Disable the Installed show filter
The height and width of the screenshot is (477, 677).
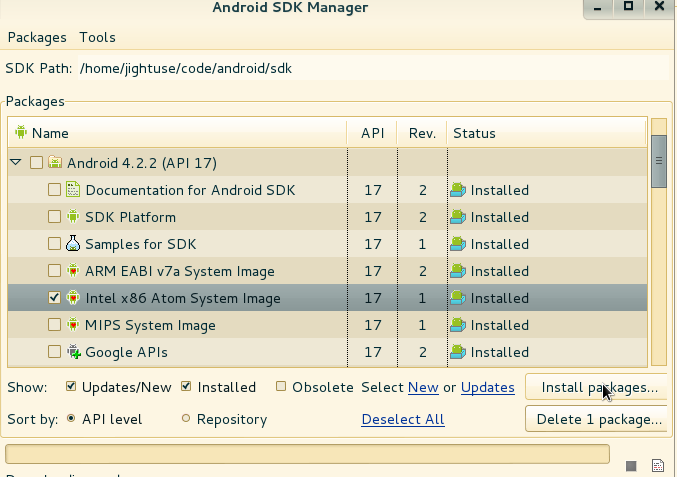coord(186,386)
